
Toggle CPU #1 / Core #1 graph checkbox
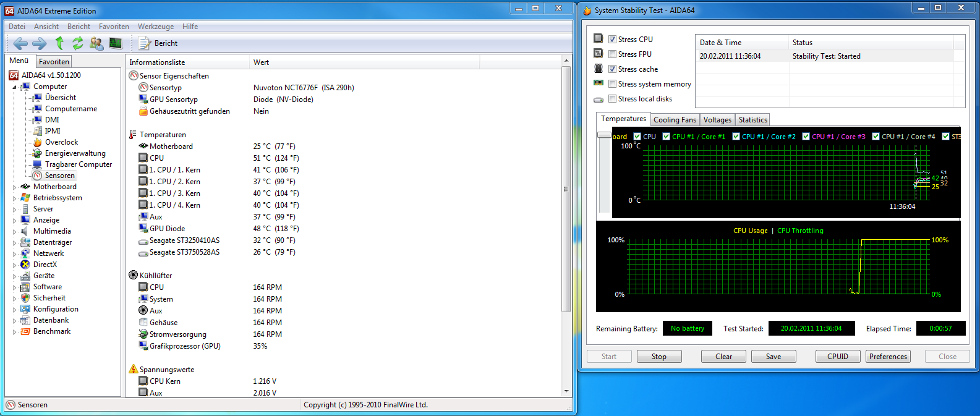(x=666, y=137)
